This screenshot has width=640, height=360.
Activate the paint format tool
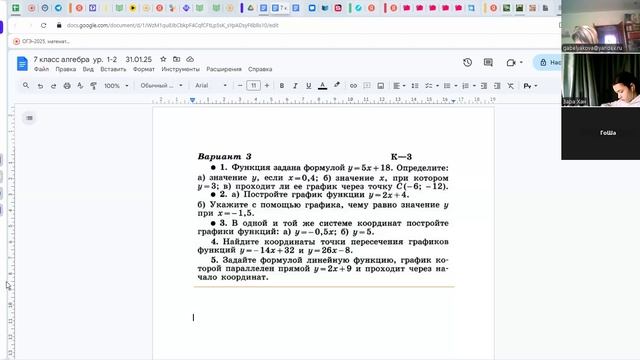93,86
